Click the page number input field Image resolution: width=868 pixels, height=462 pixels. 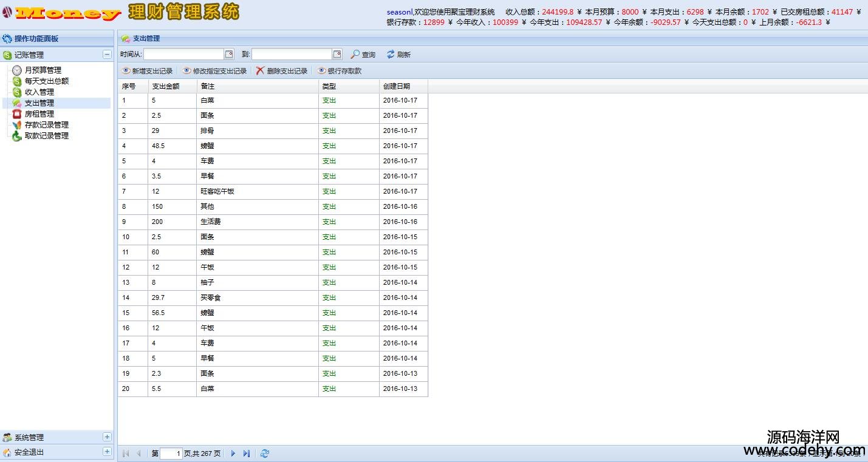tap(171, 454)
